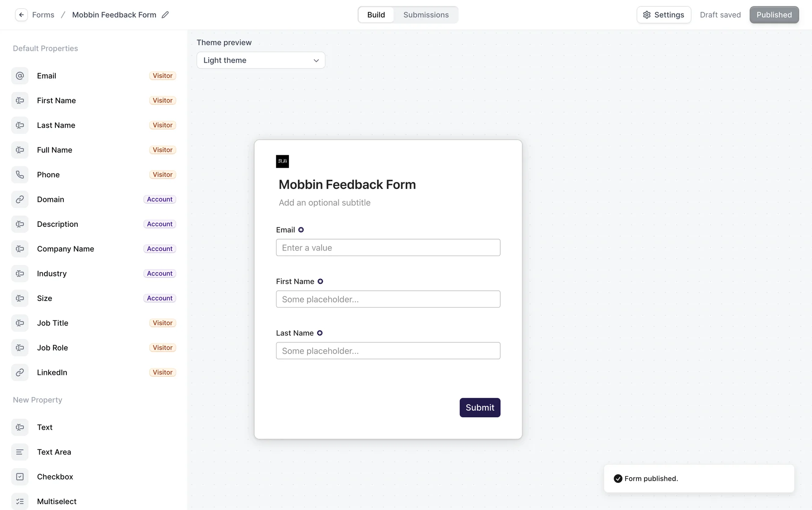Add a Checkbox property to the form
Screen dimensions: 812x510
(55, 477)
